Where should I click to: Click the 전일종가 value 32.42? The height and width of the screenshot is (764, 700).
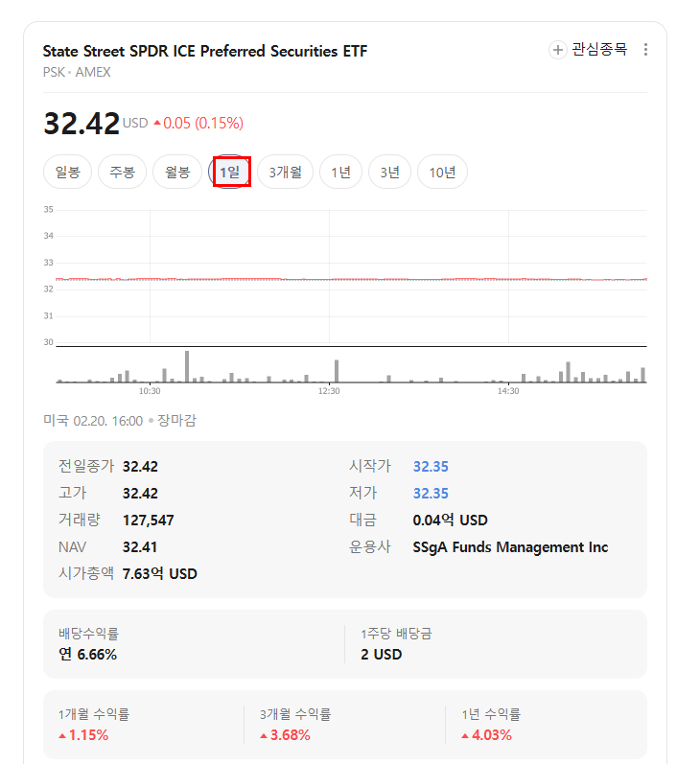(x=140, y=467)
